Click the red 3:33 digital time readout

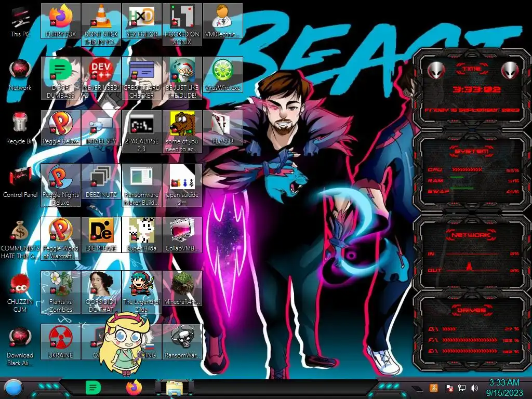pyautogui.click(x=476, y=89)
